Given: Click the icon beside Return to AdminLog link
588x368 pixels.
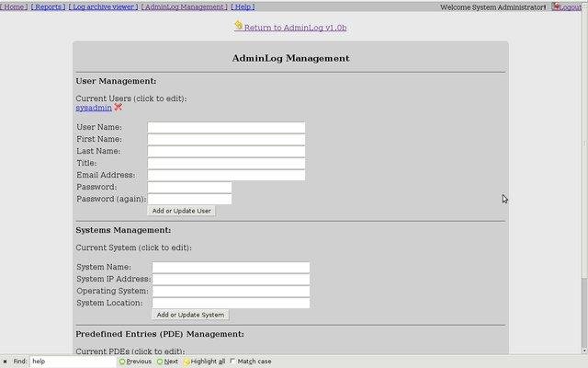Looking at the screenshot, I should point(239,25).
